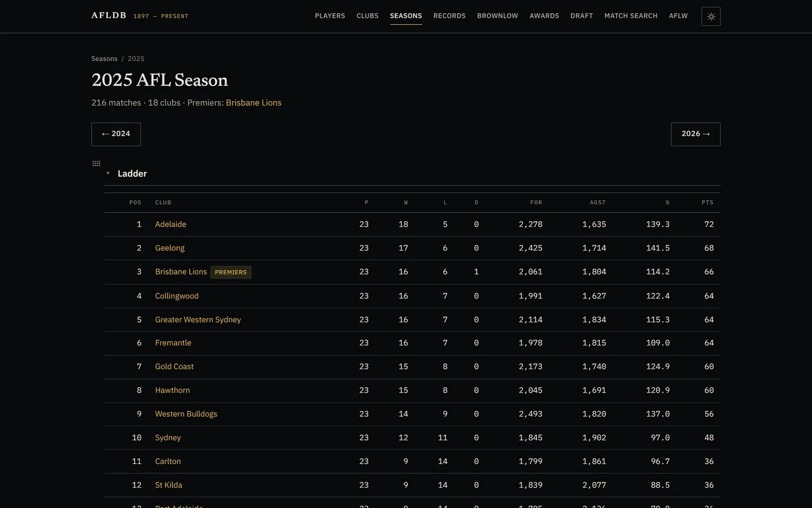The height and width of the screenshot is (508, 812).
Task: Open the Brownlow nav item
Action: click(498, 16)
